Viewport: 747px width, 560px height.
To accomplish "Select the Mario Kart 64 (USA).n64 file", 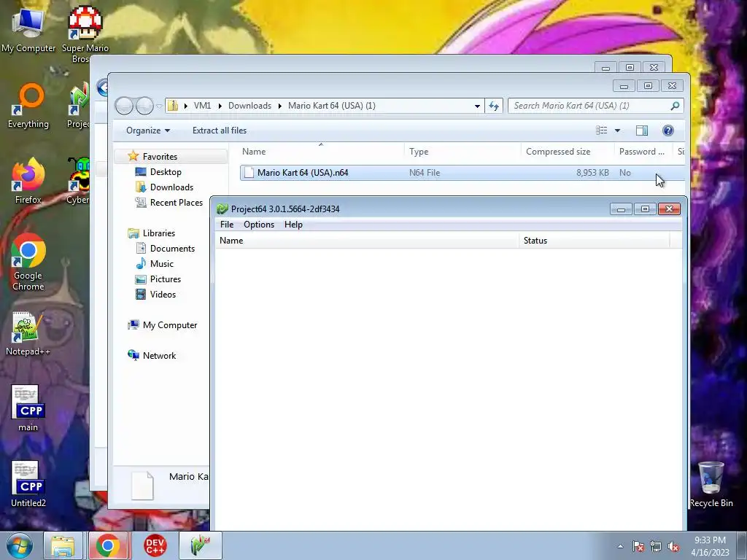I will [x=462, y=172].
